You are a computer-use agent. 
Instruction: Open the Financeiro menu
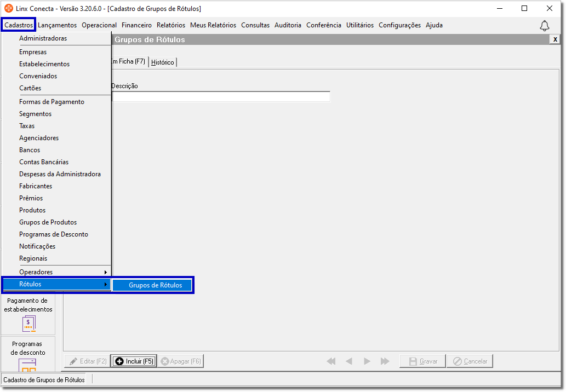[x=136, y=25]
